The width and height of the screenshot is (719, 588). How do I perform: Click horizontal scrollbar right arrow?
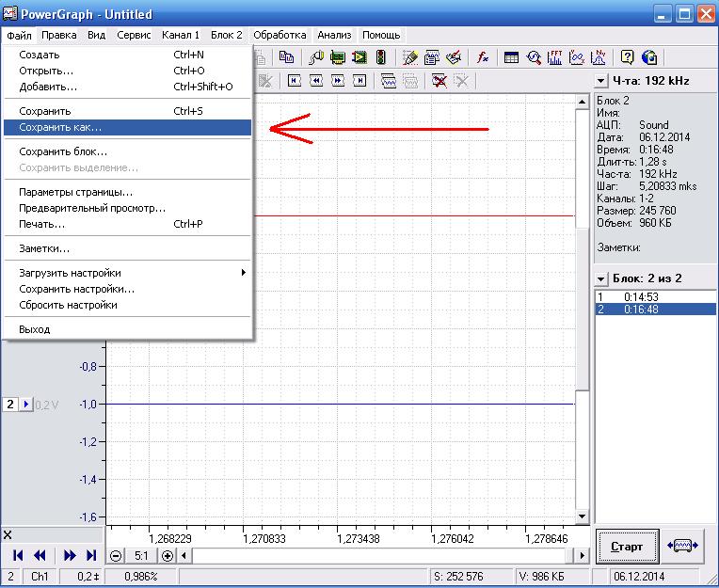pos(582,556)
